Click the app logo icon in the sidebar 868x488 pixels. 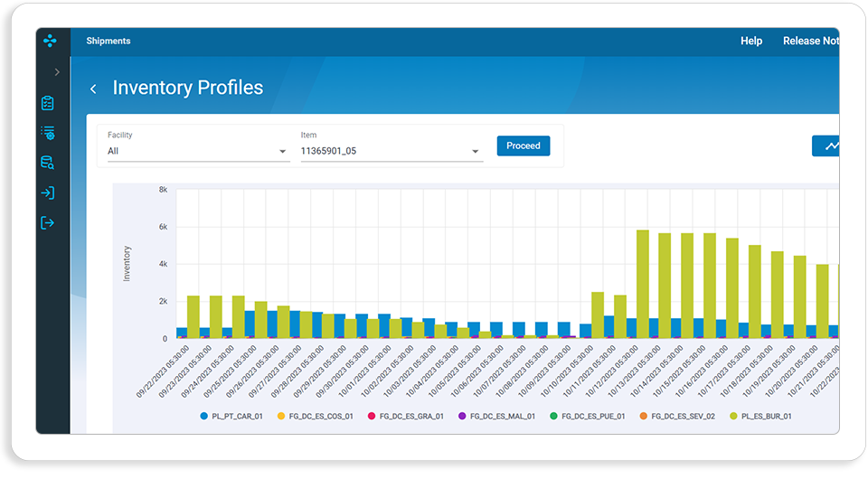(x=50, y=41)
